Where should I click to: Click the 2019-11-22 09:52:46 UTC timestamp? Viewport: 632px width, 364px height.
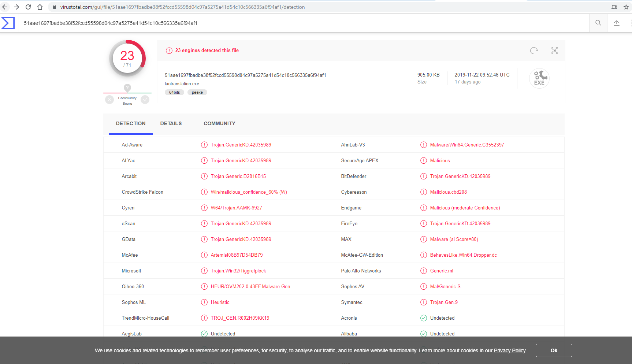[x=482, y=75]
